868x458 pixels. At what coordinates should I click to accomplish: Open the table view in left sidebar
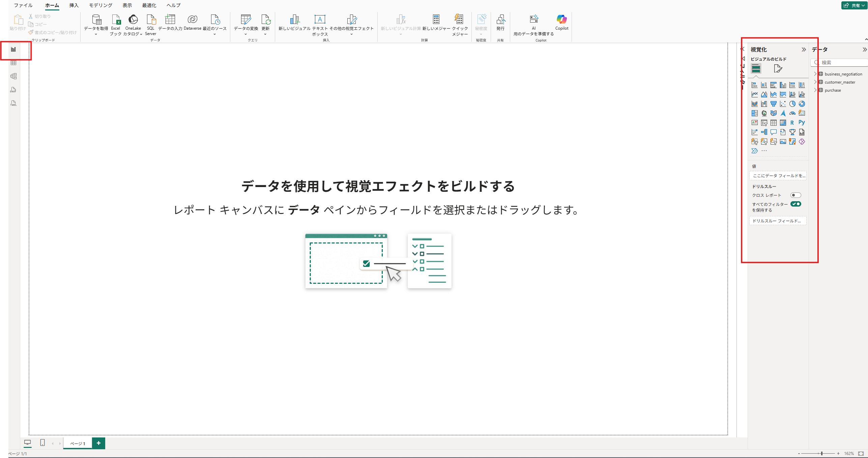coord(13,63)
